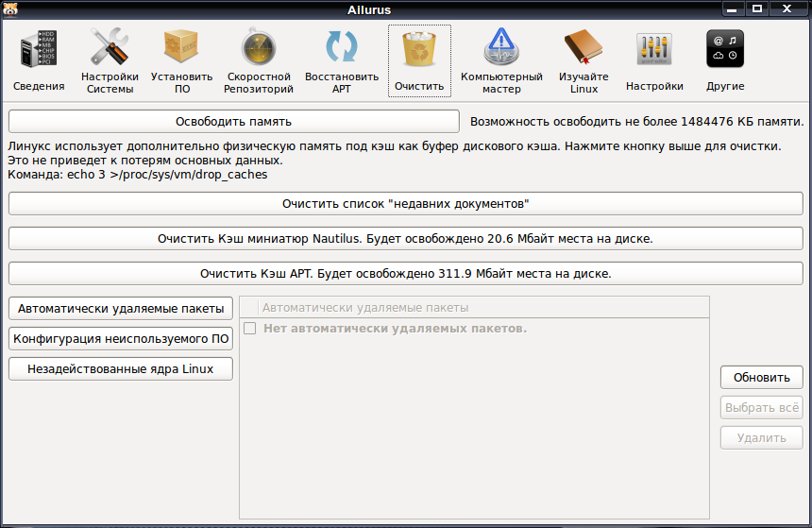The height and width of the screenshot is (528, 812).
Task: Close the Ailurus window
Action: coord(787,9)
